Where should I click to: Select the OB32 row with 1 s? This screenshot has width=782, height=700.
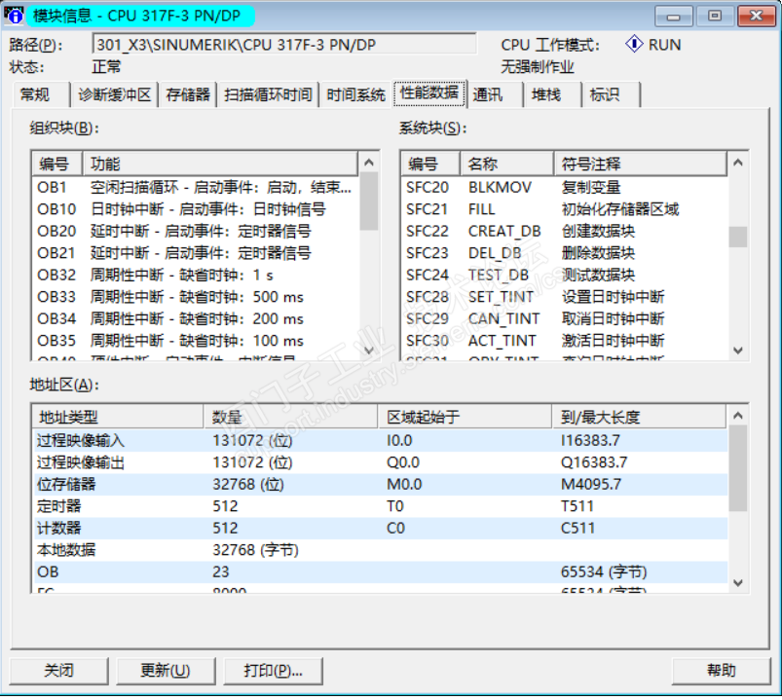196,276
